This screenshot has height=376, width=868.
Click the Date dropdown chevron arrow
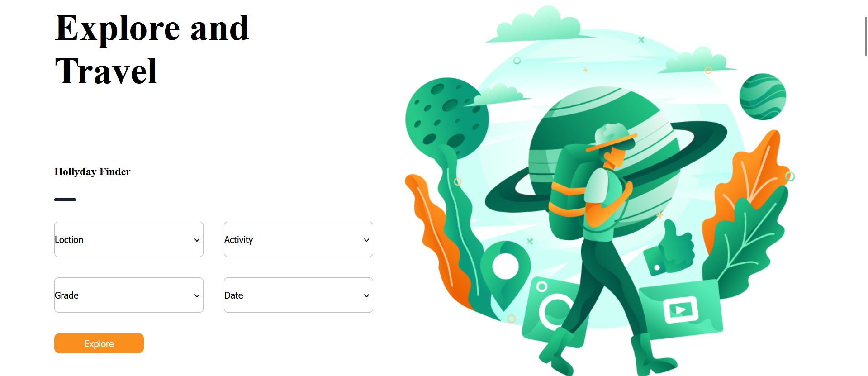(x=366, y=295)
